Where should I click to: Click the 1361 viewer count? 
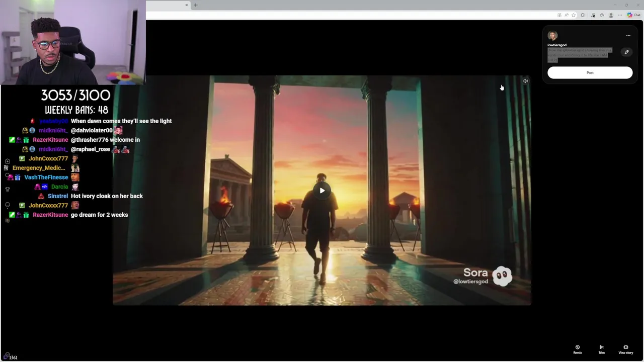(x=13, y=357)
